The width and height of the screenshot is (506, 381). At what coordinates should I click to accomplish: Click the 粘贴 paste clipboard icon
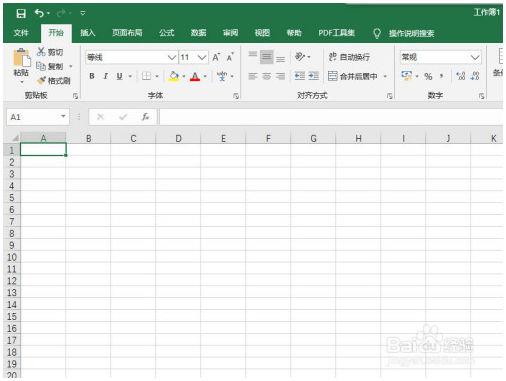(21, 58)
